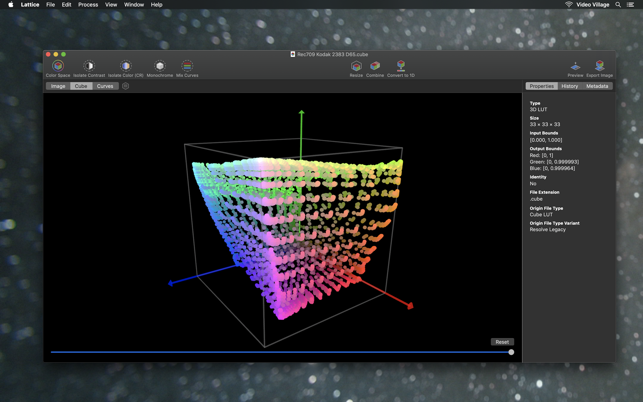Select the Isolate Color (CR) tool
The image size is (643, 402).
pos(126,67)
